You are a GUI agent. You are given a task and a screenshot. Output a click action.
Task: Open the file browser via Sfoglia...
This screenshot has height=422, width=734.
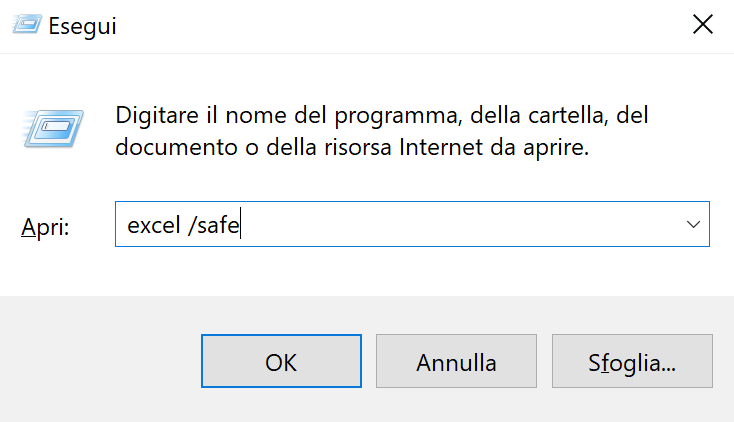pyautogui.click(x=632, y=361)
